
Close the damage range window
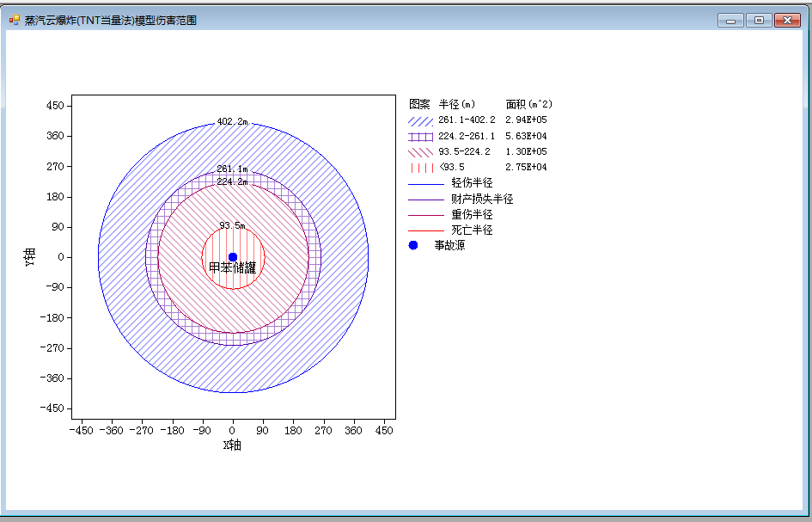[x=787, y=21]
